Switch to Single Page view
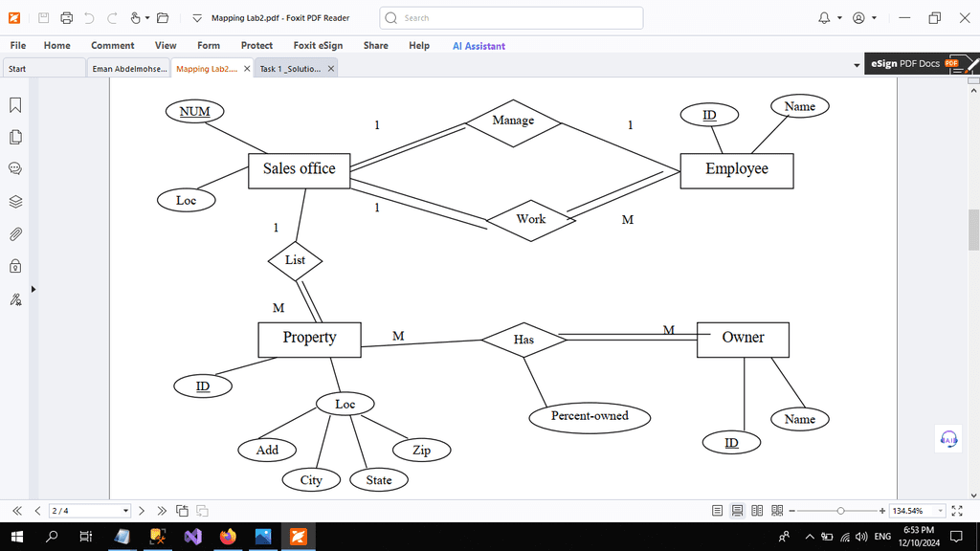Screen dimensions: 980x551 (x=718, y=511)
